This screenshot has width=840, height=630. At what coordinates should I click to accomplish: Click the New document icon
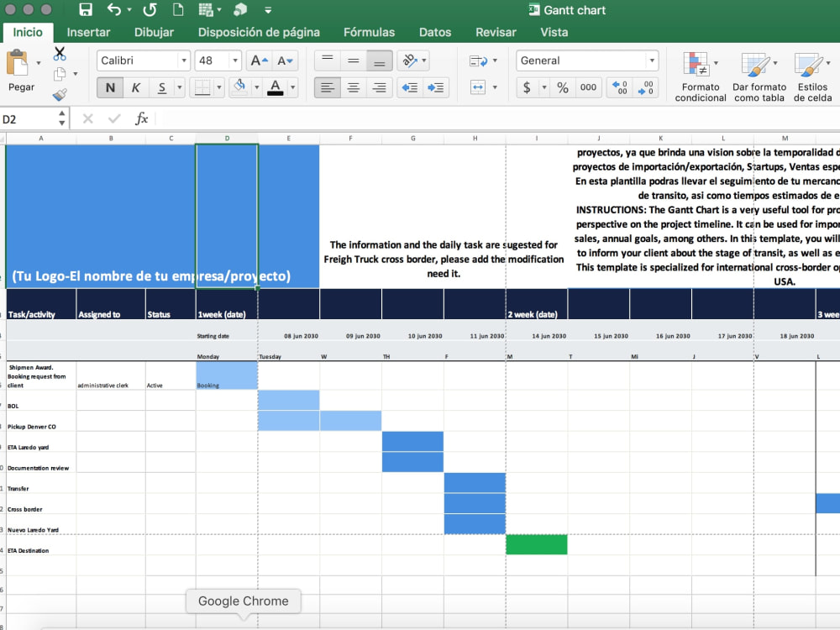tap(178, 9)
